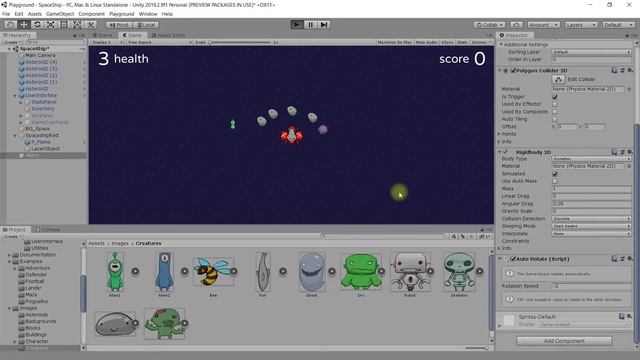The height and width of the screenshot is (360, 640).
Task: Open the Account dropdown
Action: point(544,25)
